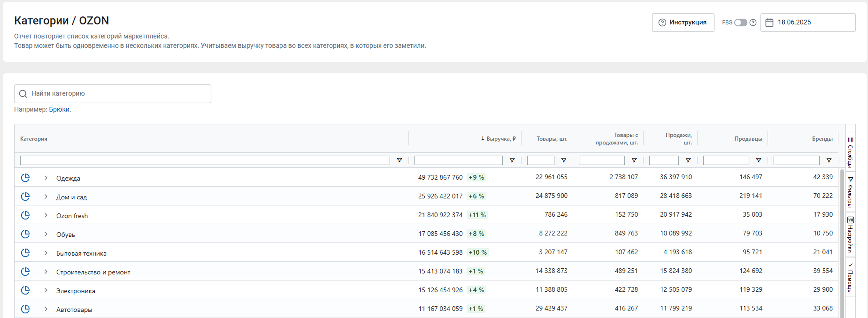Click the Товары column filter input
The height and width of the screenshot is (318, 868).
(541, 160)
